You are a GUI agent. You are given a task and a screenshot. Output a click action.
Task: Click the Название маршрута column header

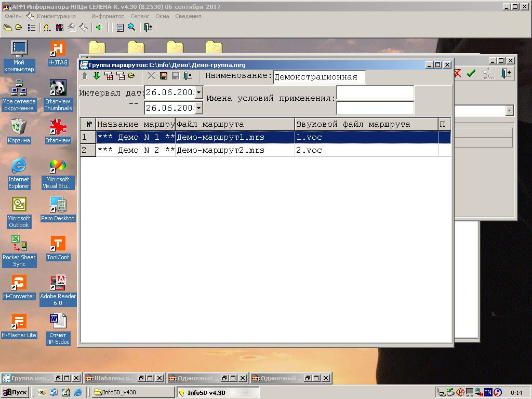point(136,124)
